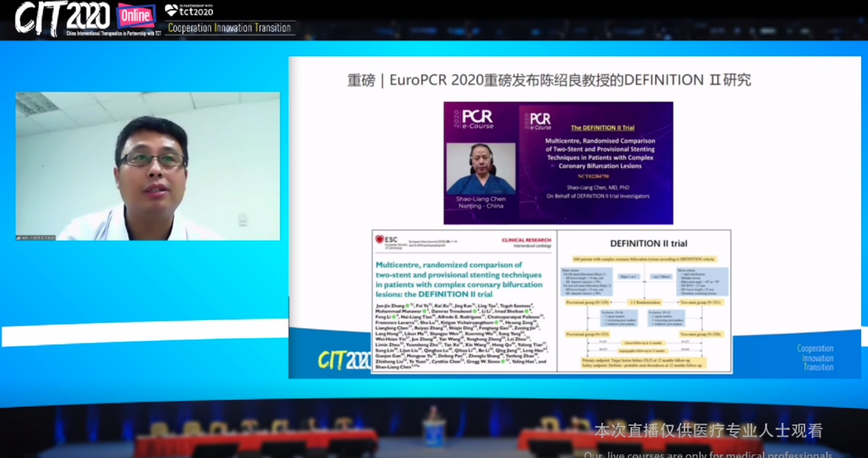Click the speaker webcam video feed
Image resolution: width=868 pixels, height=458 pixels.
pyautogui.click(x=148, y=166)
